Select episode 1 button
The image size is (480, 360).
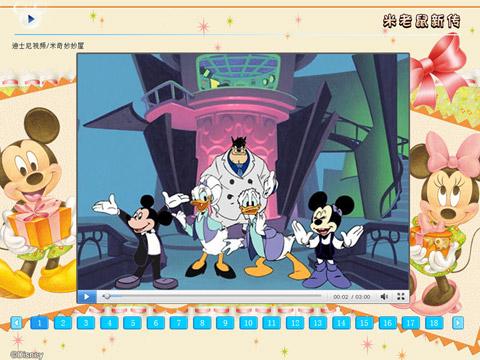click(39, 323)
